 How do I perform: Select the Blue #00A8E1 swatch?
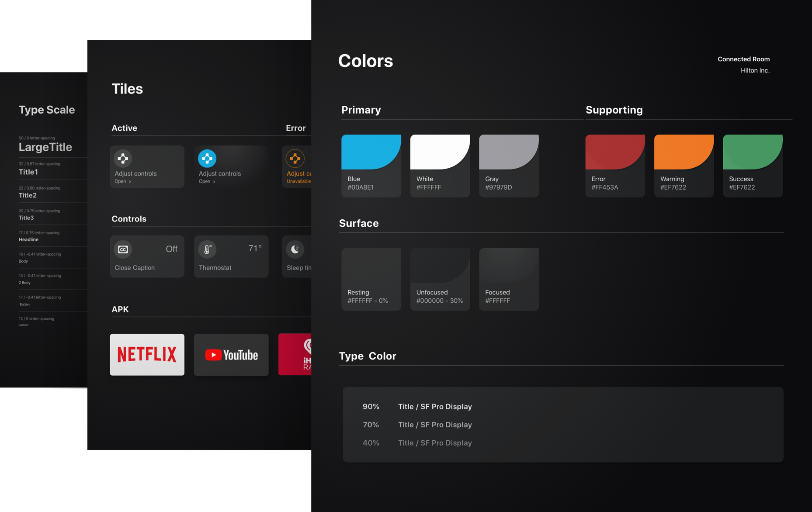click(x=371, y=166)
